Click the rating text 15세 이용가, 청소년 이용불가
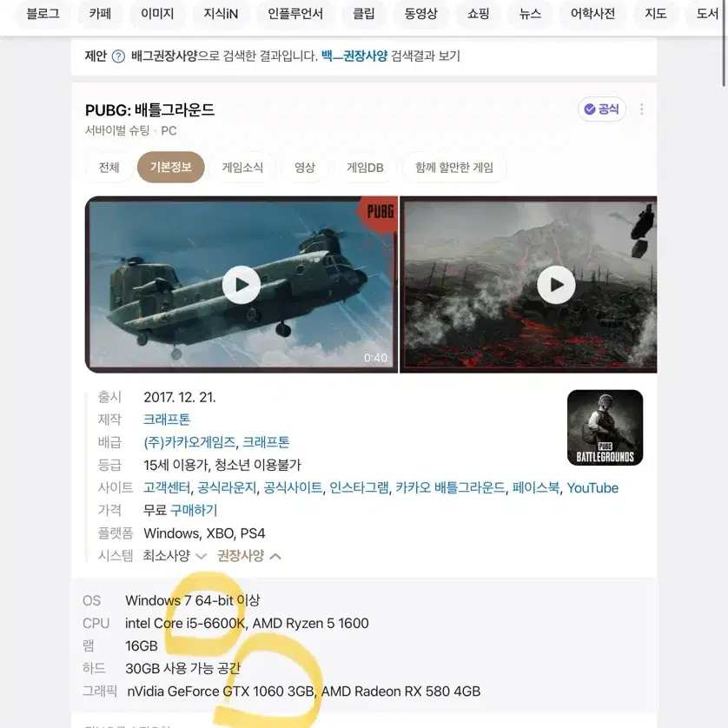 point(222,466)
